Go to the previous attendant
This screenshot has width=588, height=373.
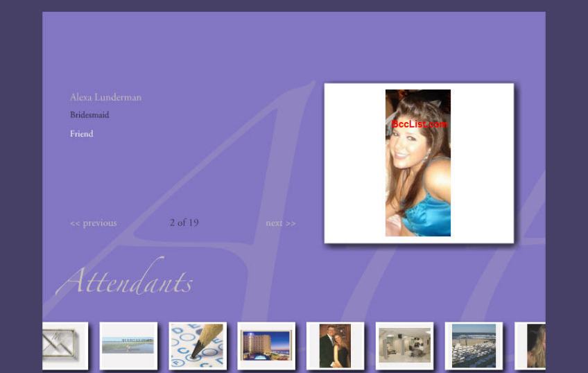(x=94, y=223)
